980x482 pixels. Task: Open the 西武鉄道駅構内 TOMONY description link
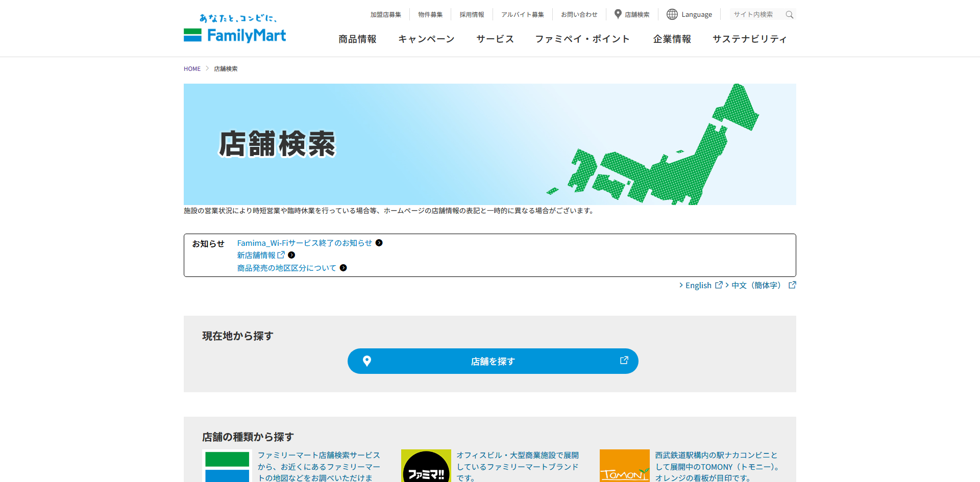pyautogui.click(x=717, y=466)
